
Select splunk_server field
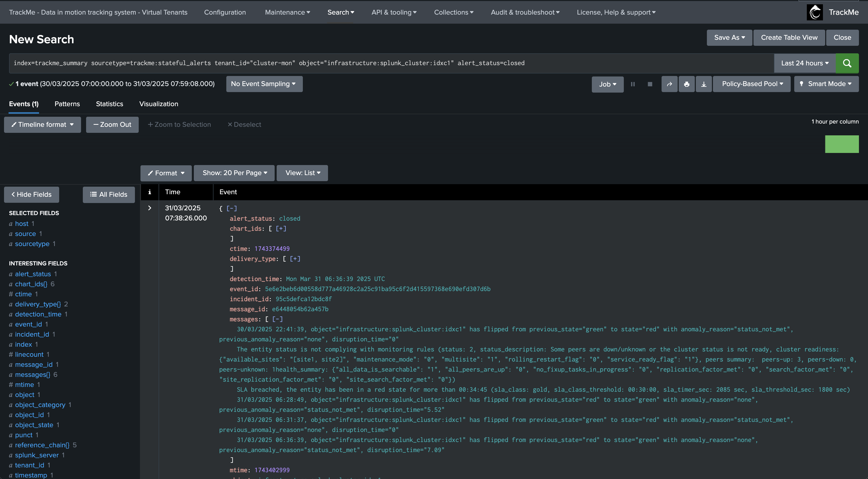(37, 455)
